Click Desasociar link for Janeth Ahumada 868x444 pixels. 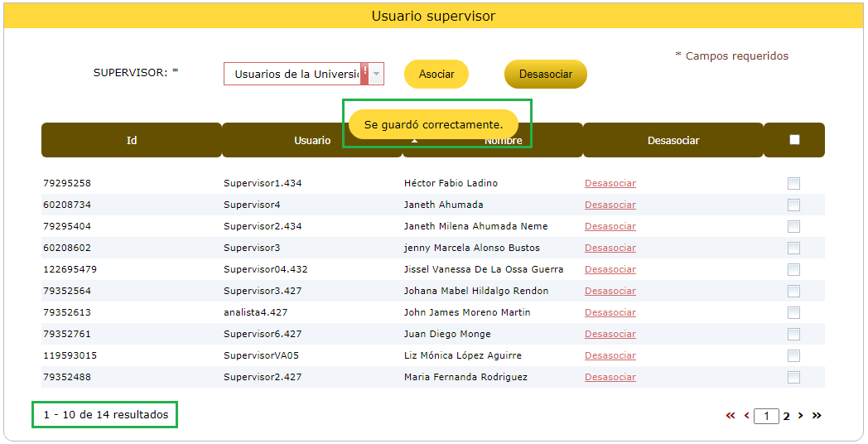point(610,205)
